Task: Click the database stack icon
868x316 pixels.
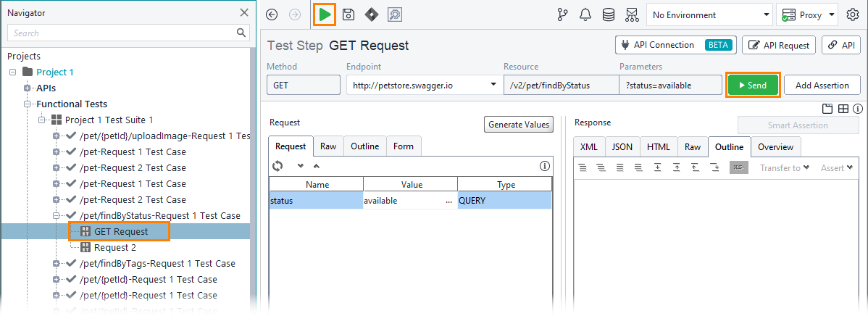Action: (x=609, y=15)
